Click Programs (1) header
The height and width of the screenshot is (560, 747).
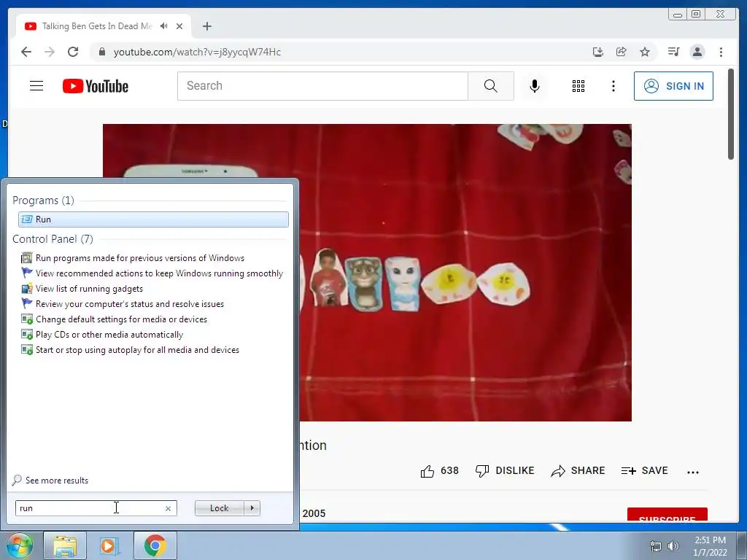[43, 201]
